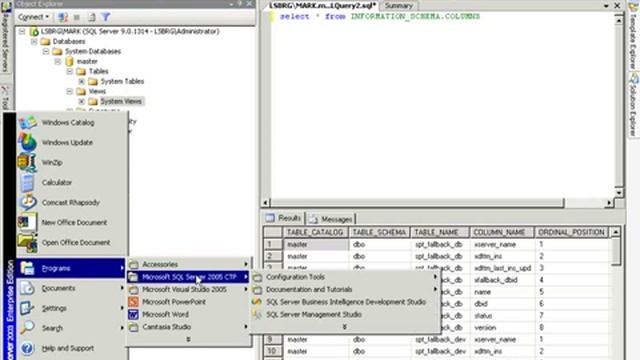Screen dimensions: 640x360
Task: Click the disconnect icon in Object Explorer toolbar
Action: coord(62,17)
